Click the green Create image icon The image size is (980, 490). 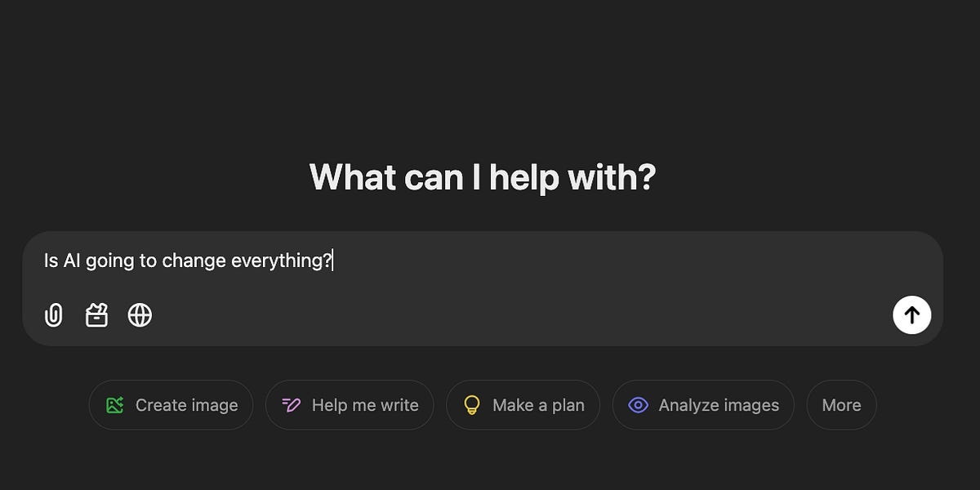pyautogui.click(x=115, y=405)
